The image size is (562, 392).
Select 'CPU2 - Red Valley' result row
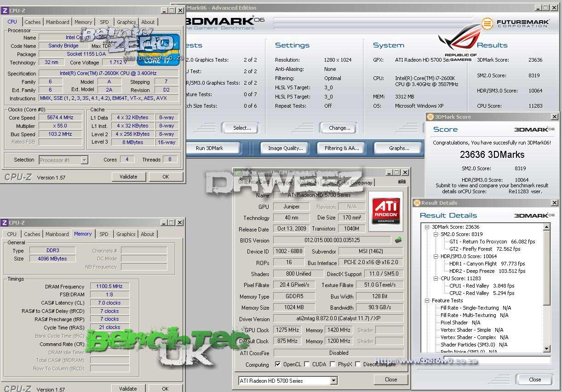pos(482,293)
